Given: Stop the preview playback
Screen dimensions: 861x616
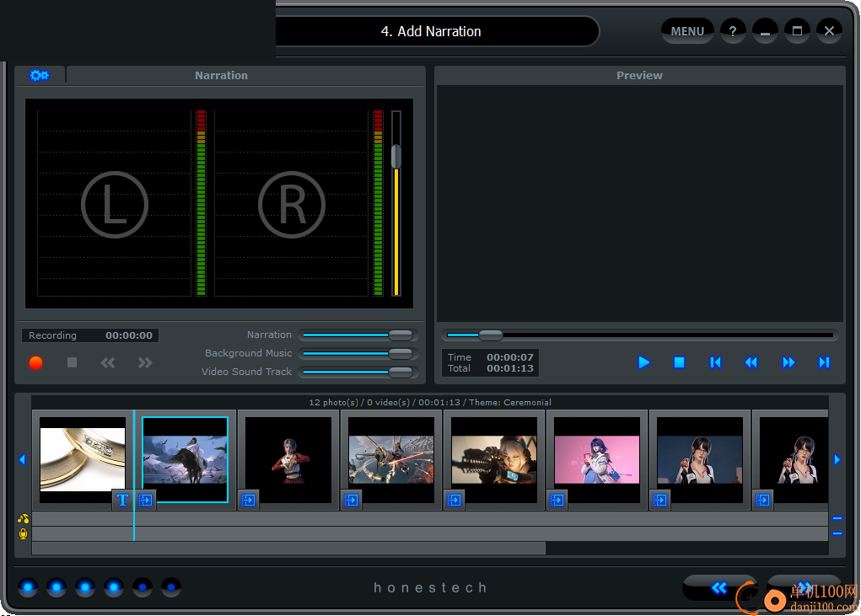Looking at the screenshot, I should pyautogui.click(x=679, y=362).
